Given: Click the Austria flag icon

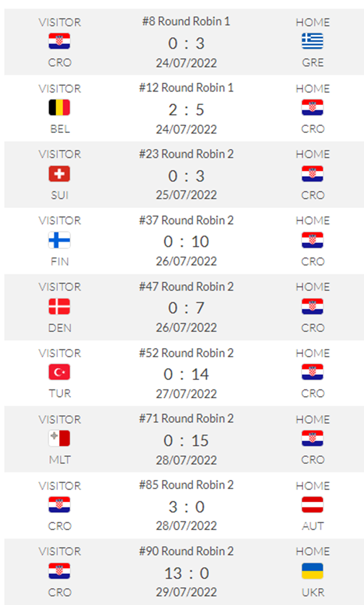Looking at the screenshot, I should click(312, 505).
